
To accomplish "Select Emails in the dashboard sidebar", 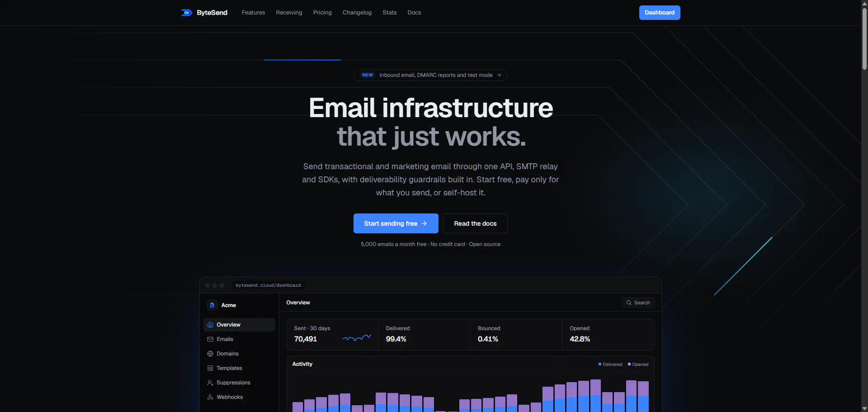I will tap(239, 339).
